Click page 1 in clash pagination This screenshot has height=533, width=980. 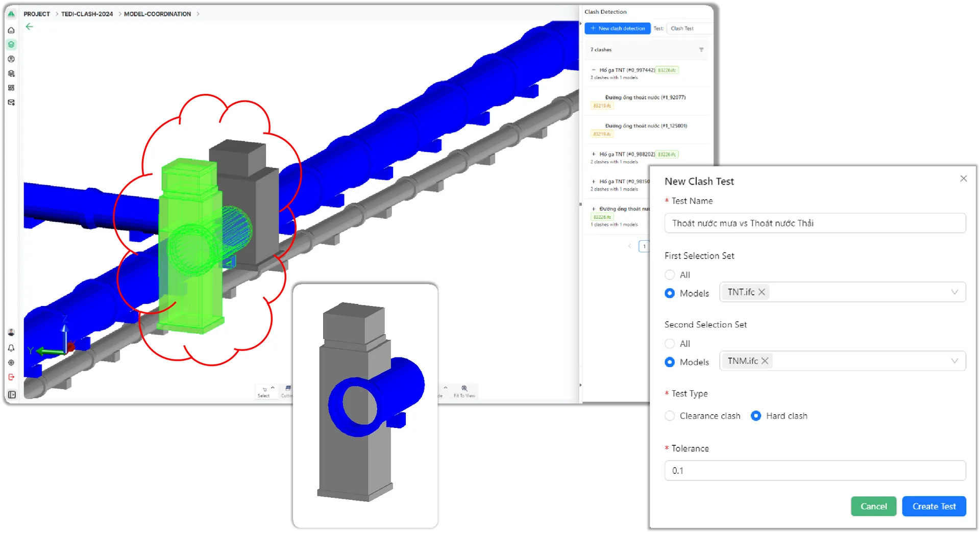click(644, 246)
